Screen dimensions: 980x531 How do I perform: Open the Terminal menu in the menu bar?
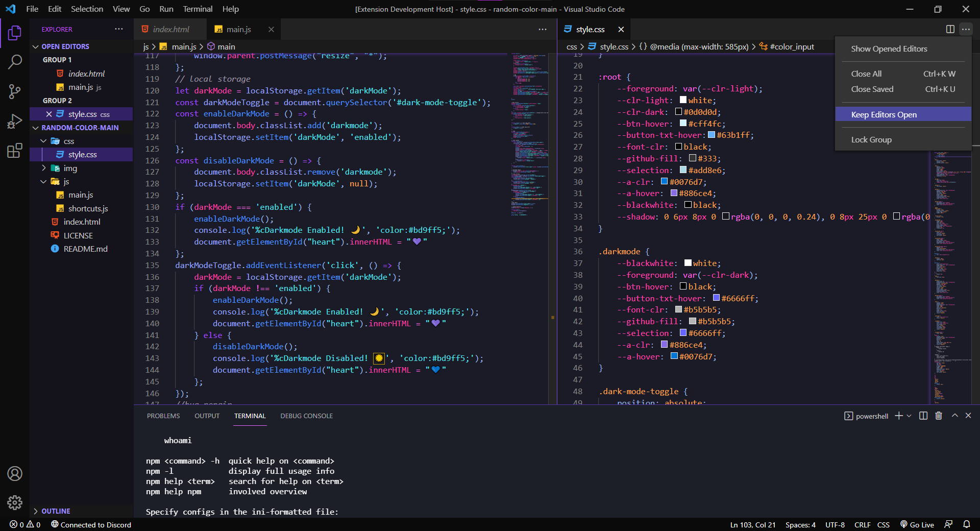click(197, 9)
